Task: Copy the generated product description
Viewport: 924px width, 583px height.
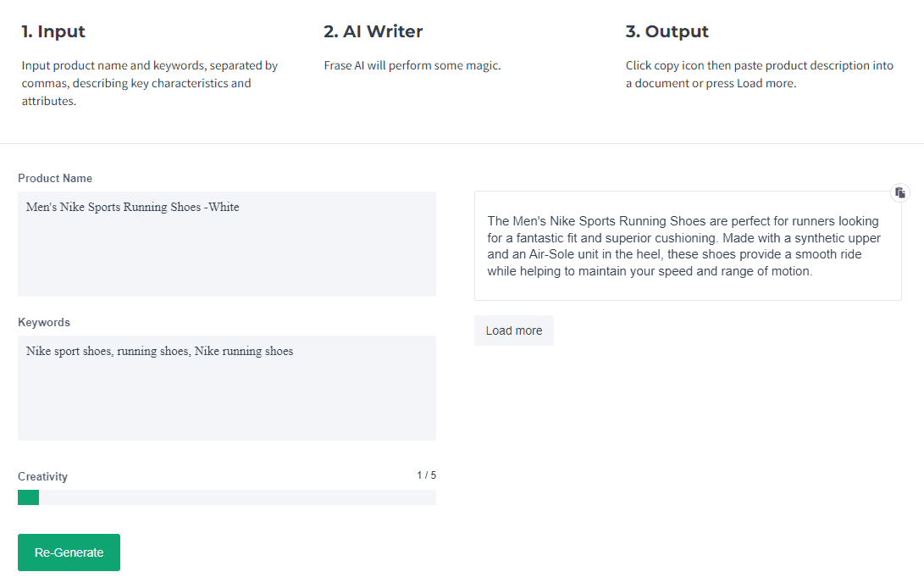Action: point(899,192)
